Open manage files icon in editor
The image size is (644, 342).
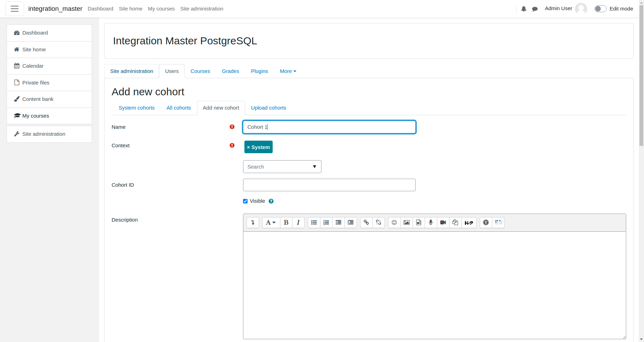click(x=455, y=223)
